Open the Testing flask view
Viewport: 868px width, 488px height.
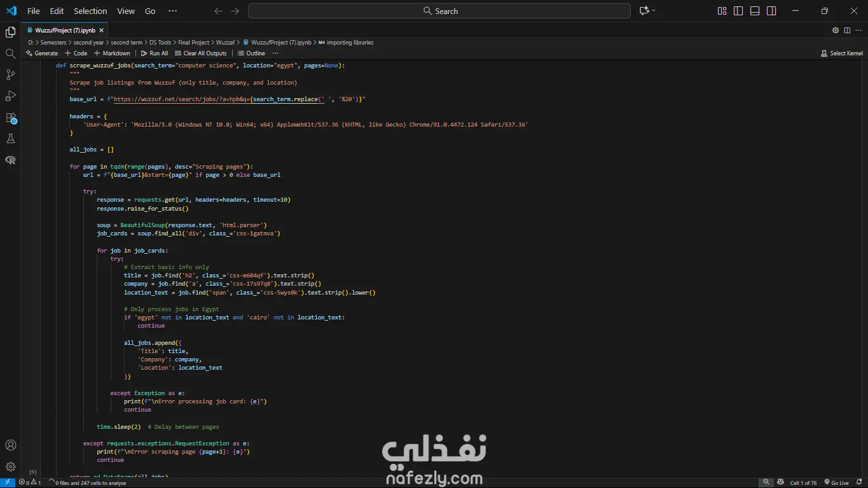coord(10,139)
